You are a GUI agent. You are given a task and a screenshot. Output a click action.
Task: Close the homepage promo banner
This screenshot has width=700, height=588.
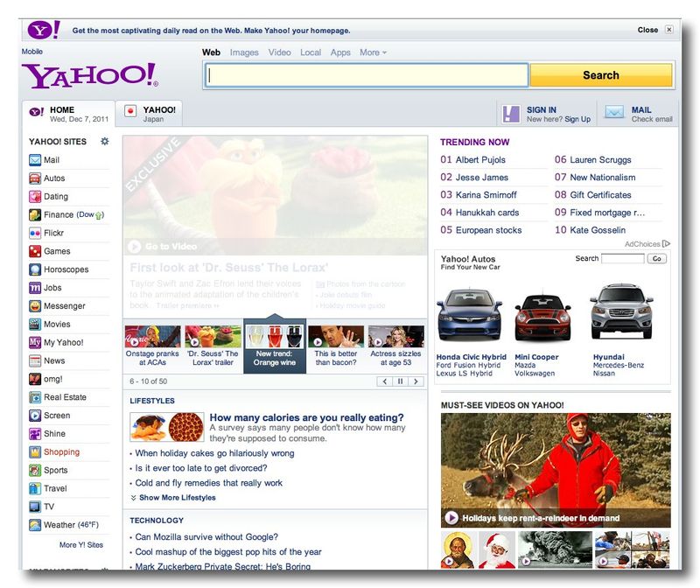(668, 30)
